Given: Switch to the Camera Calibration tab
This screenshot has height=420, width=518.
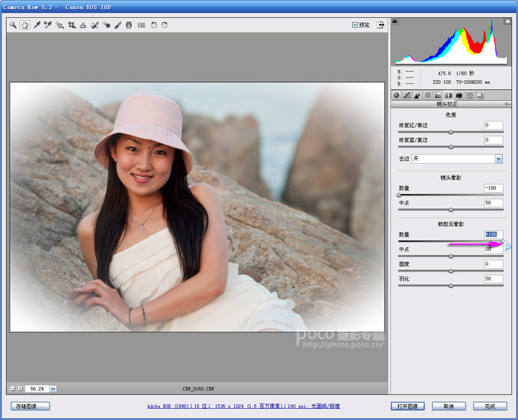Looking at the screenshot, I should pos(459,95).
